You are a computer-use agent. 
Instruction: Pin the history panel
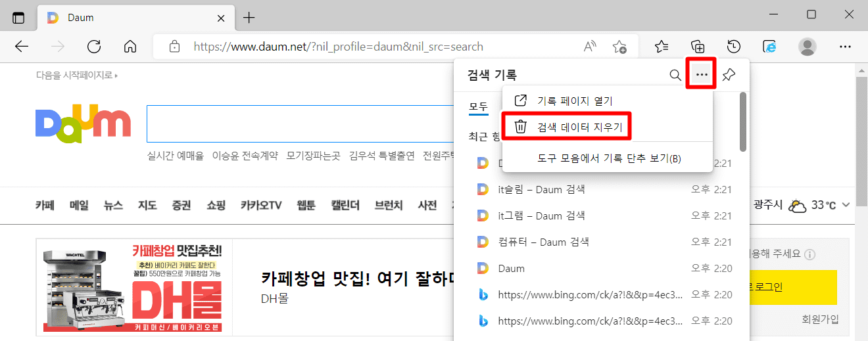728,75
